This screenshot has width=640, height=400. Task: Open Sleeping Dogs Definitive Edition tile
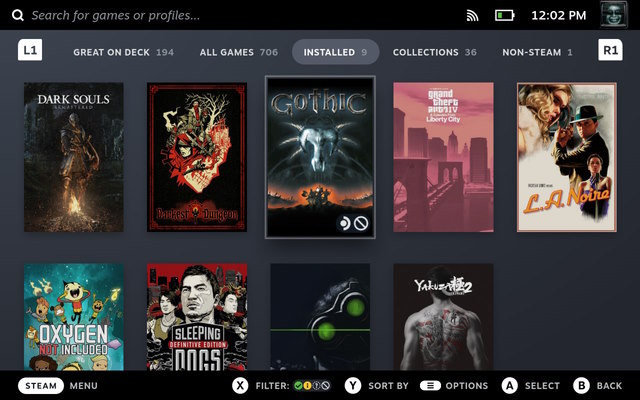(197, 317)
